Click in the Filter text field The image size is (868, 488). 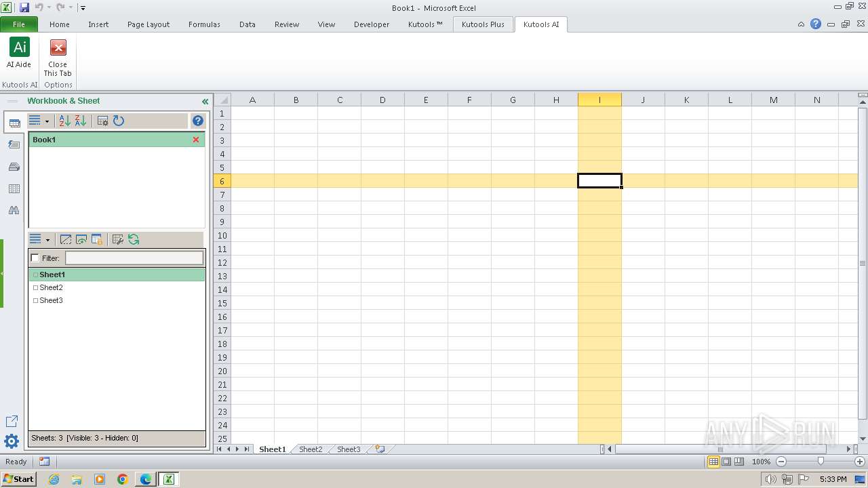pyautogui.click(x=134, y=258)
